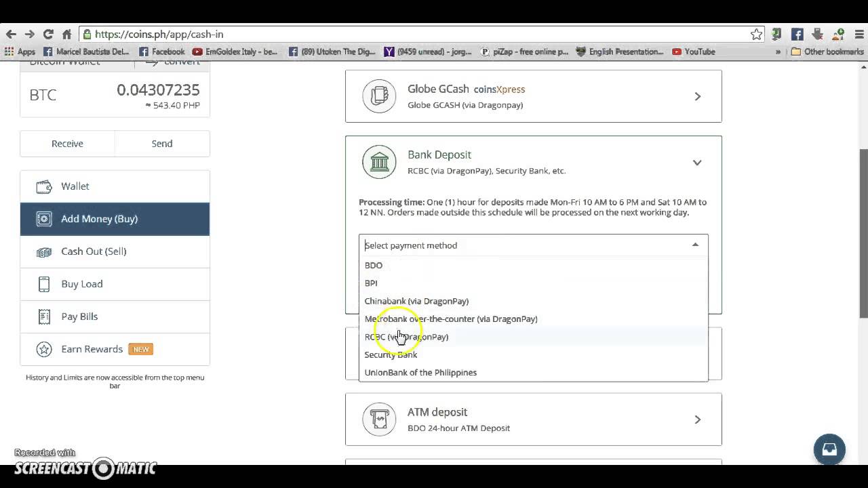Image resolution: width=868 pixels, height=488 pixels.
Task: Open the Wallet sidebar item
Action: pos(115,186)
